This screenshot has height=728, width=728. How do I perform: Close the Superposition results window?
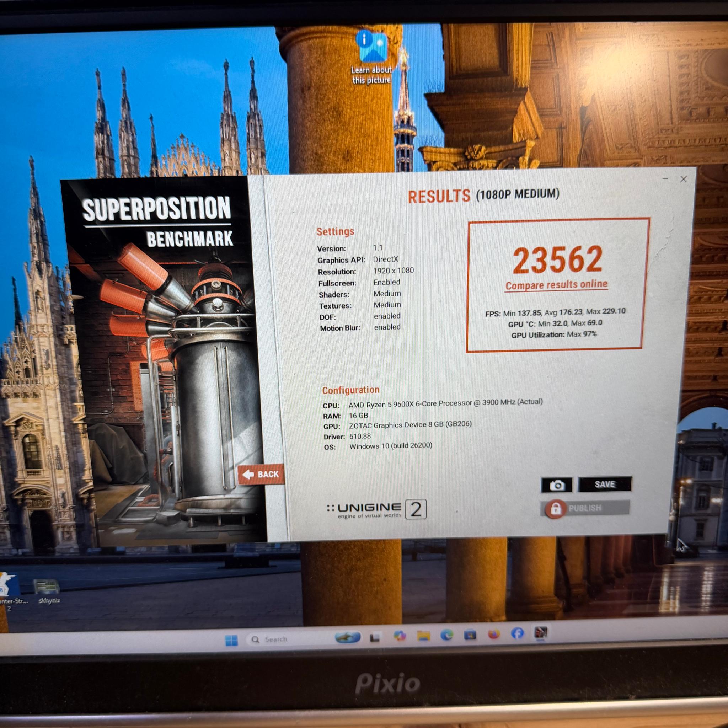point(684,180)
